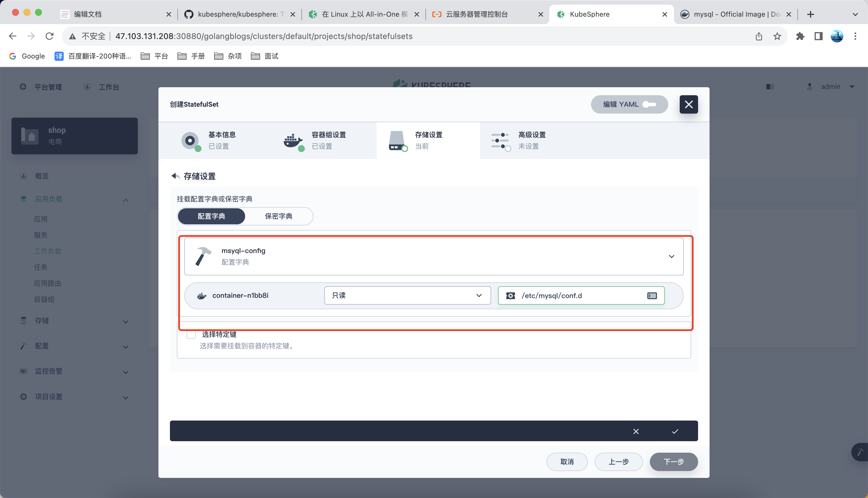Confirm the mount with the checkmark icon
868x498 pixels.
(675, 431)
